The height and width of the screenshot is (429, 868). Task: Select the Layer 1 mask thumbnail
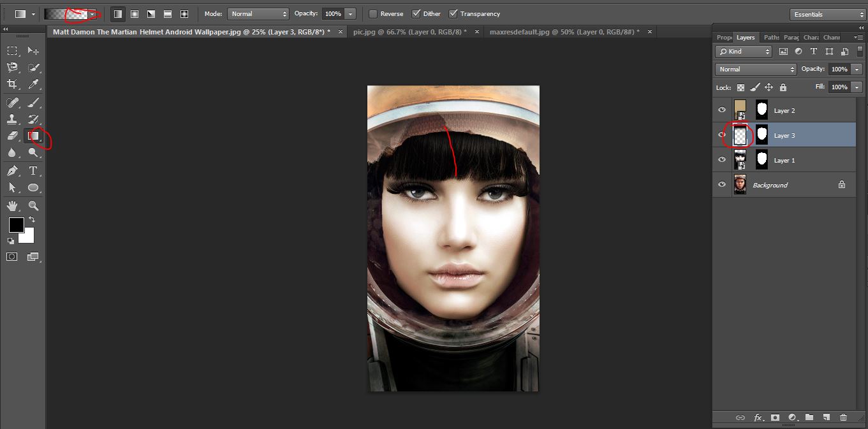coord(761,160)
